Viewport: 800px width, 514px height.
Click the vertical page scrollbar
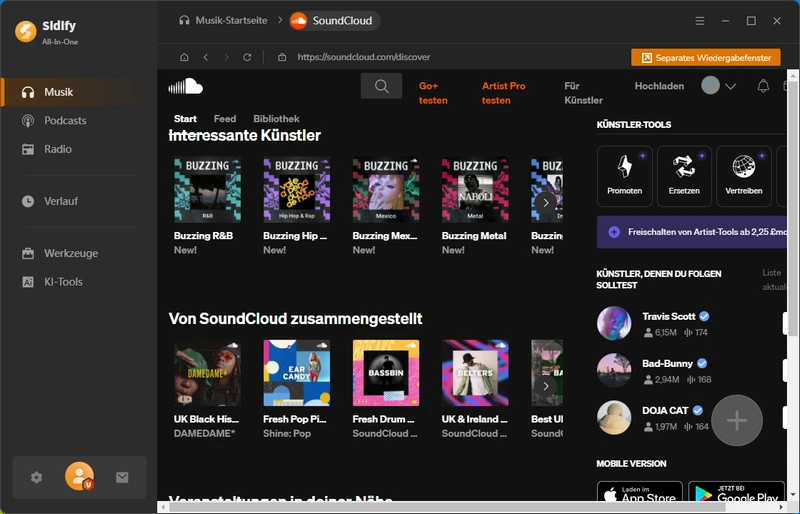click(x=792, y=209)
